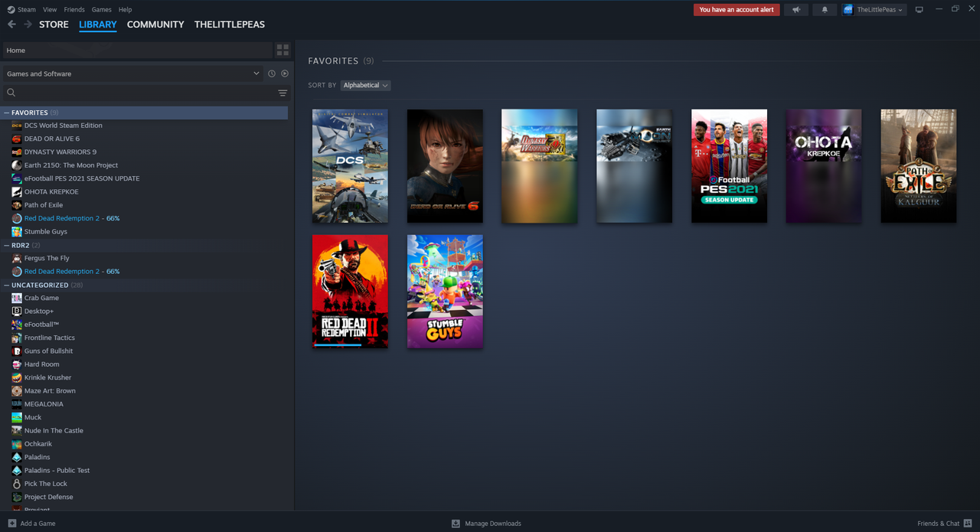The height and width of the screenshot is (532, 980).
Task: Open the Games and Software dropdown
Action: pos(132,73)
